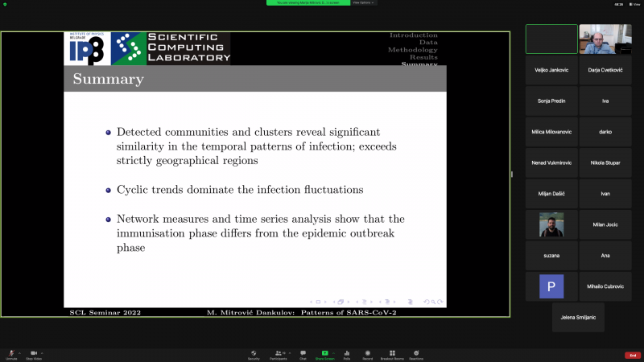644x362 pixels.
Task: Go to previous slide in beamer navigation
Action: tap(311, 302)
